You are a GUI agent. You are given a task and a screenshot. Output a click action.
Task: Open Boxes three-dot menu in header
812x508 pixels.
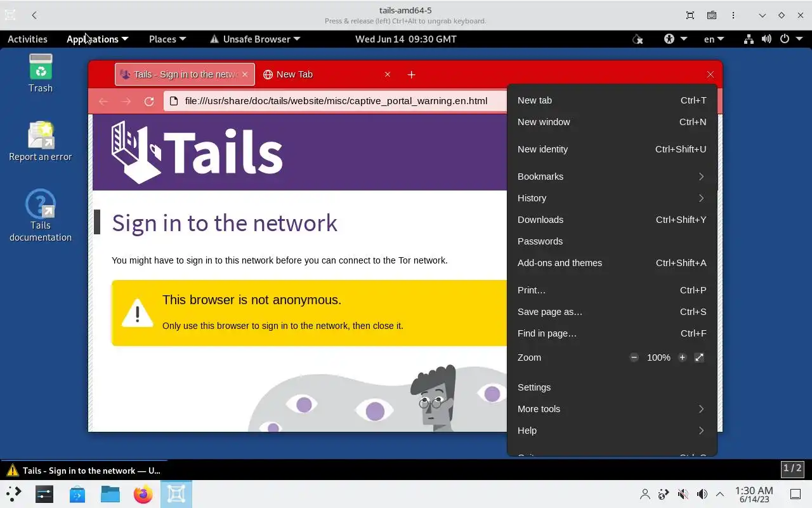point(733,15)
